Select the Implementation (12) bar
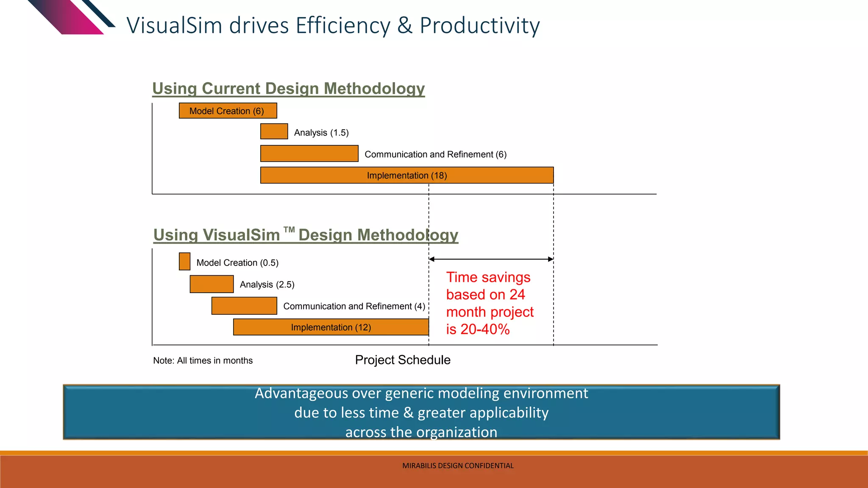The width and height of the screenshot is (868, 488). point(331,327)
